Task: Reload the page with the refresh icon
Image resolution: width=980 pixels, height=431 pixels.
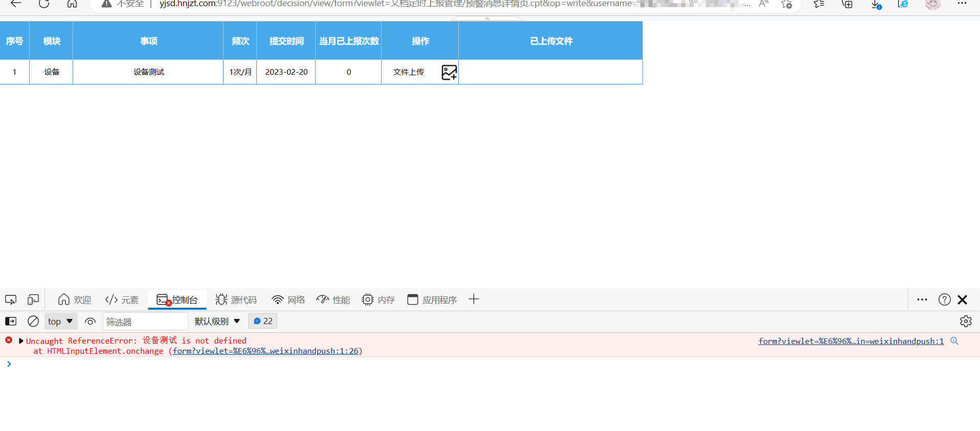Action: click(44, 4)
